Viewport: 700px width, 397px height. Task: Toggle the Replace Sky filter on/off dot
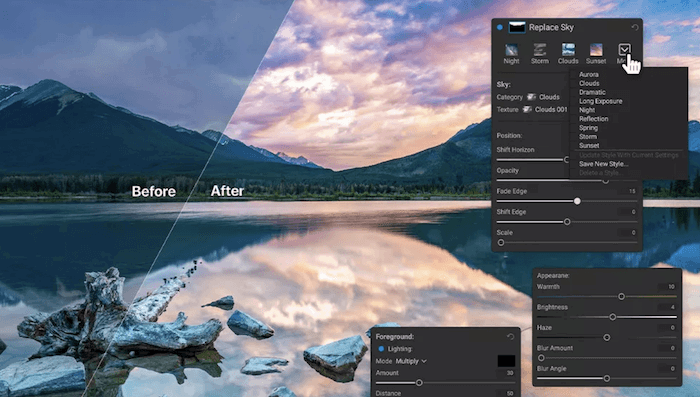point(500,27)
